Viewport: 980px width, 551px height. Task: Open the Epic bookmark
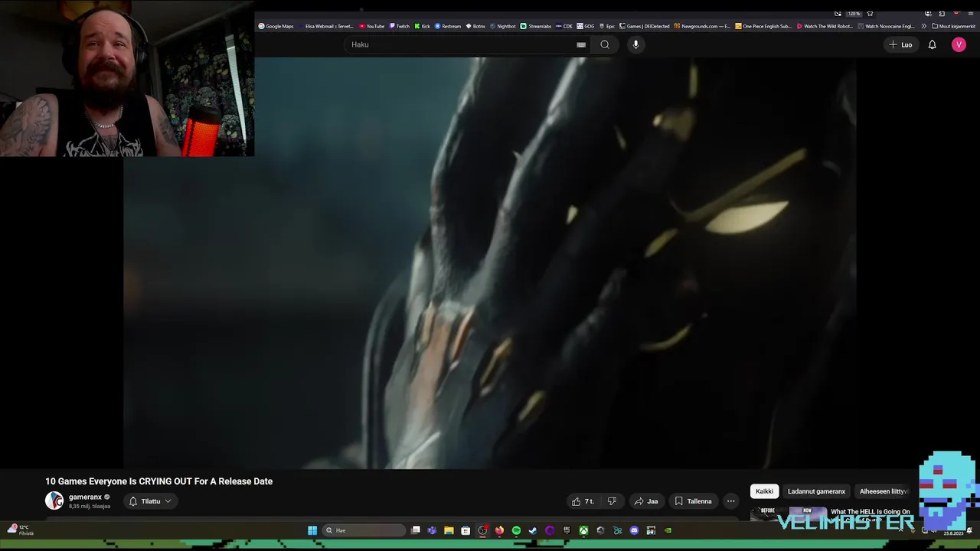point(607,26)
